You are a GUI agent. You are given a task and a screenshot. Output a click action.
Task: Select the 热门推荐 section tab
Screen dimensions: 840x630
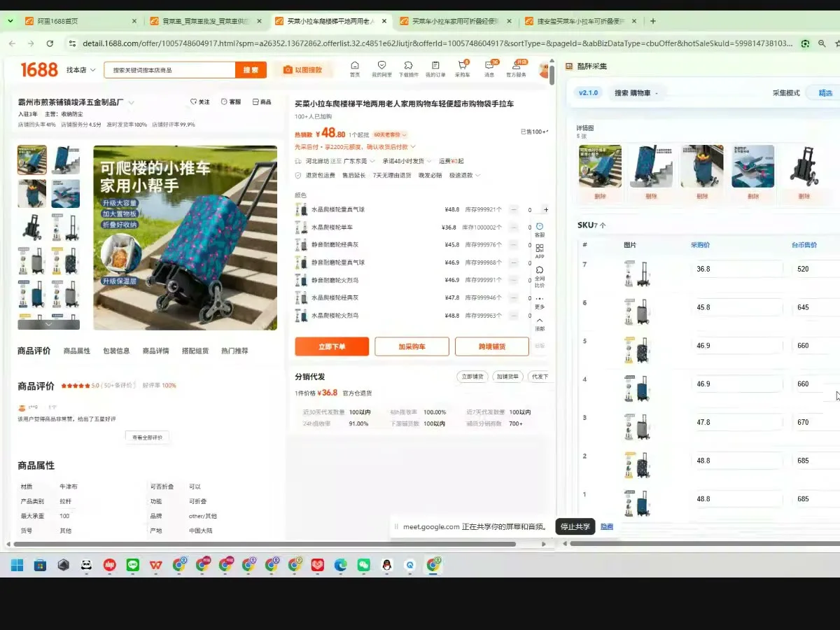pyautogui.click(x=234, y=351)
